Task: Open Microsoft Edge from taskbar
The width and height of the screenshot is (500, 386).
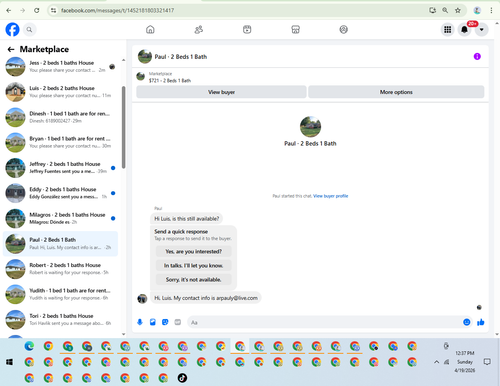Action: coord(29,346)
